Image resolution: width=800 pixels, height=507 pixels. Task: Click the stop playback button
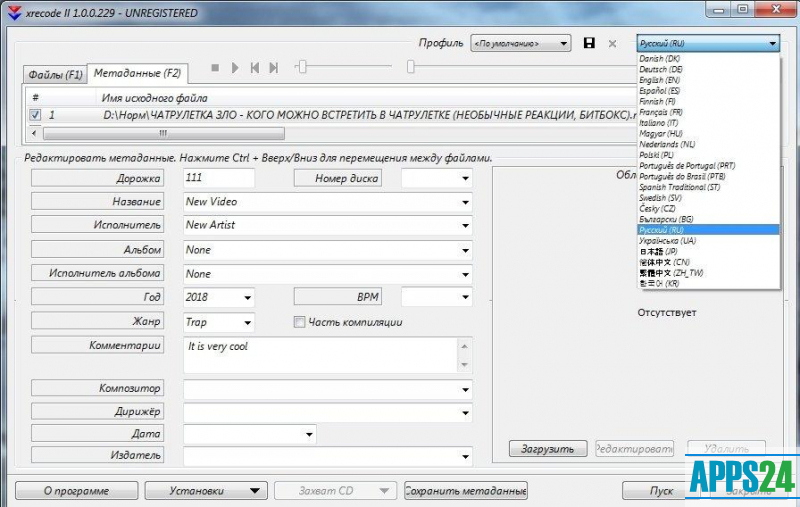215,67
